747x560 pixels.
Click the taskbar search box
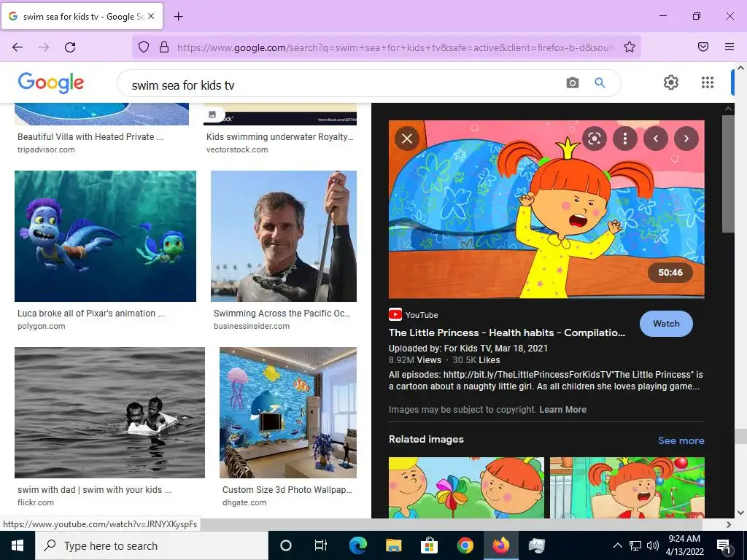point(152,545)
